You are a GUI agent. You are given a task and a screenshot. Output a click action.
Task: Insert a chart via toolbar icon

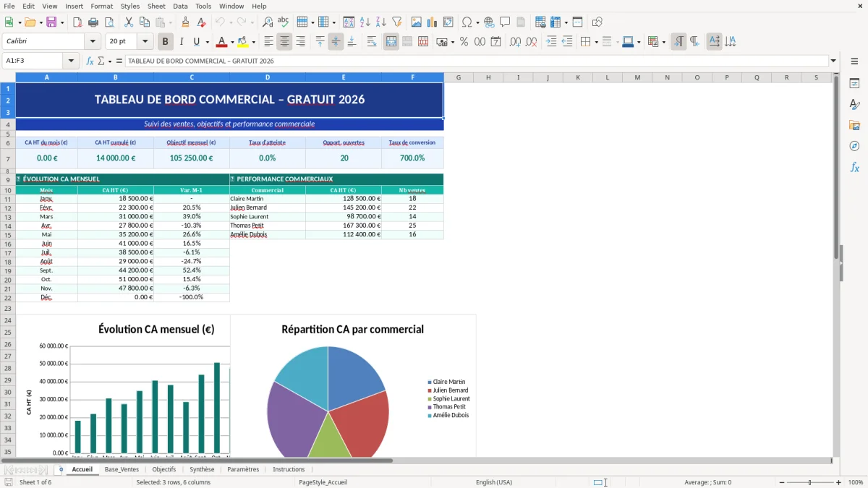point(433,22)
